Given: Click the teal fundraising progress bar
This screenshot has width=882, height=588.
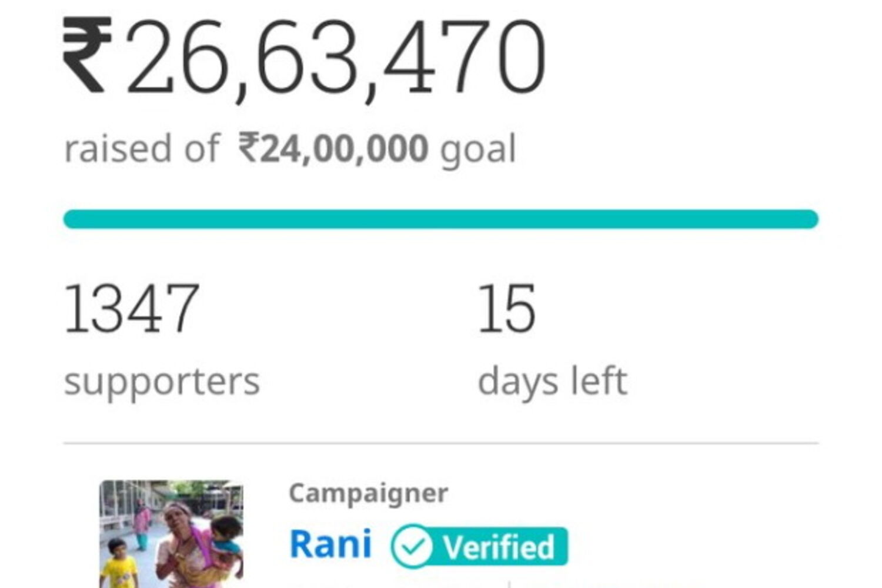Looking at the screenshot, I should (x=441, y=219).
